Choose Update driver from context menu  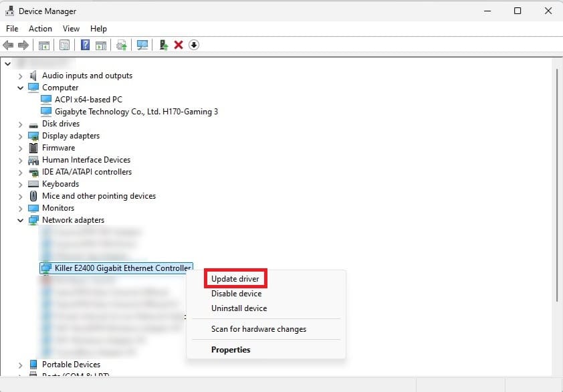pos(235,279)
